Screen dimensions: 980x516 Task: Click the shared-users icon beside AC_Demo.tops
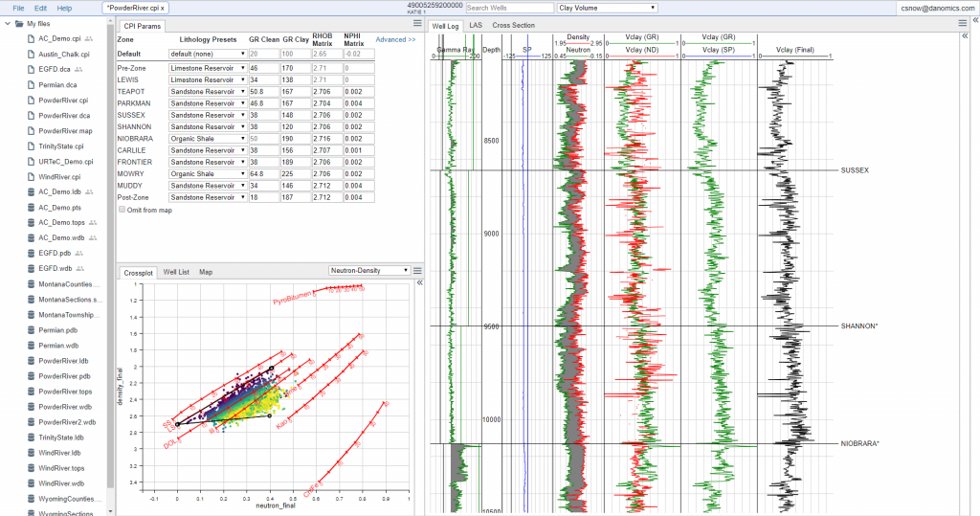93,223
